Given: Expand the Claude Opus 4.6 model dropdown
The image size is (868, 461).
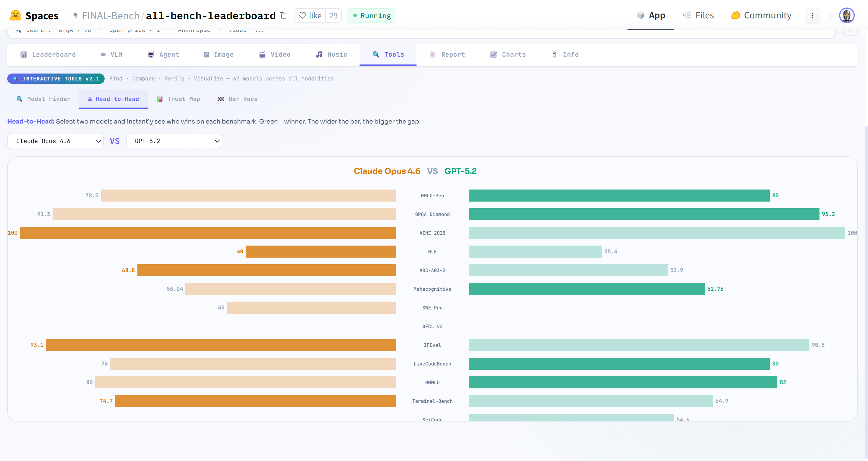Looking at the screenshot, I should (x=55, y=141).
